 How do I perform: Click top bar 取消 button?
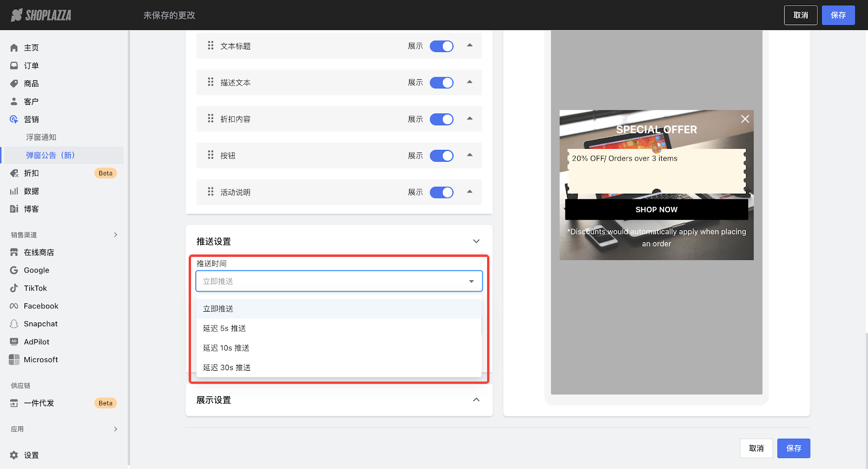801,15
